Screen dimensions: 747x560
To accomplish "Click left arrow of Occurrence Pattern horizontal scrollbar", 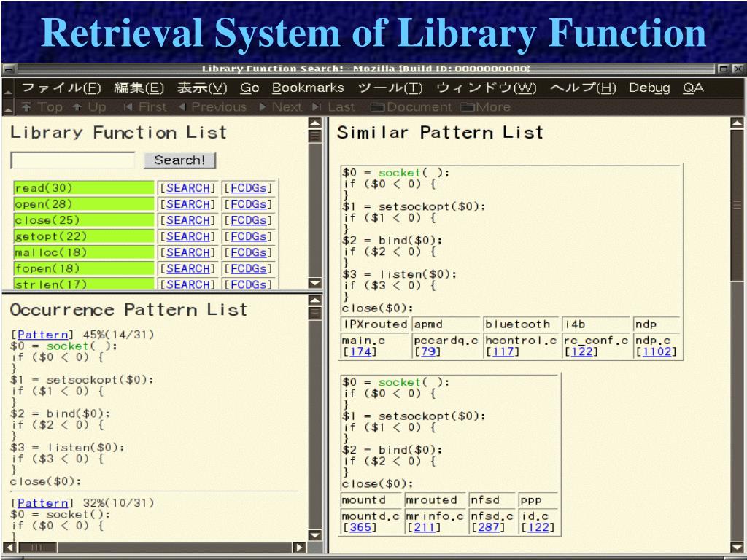I will [9, 548].
